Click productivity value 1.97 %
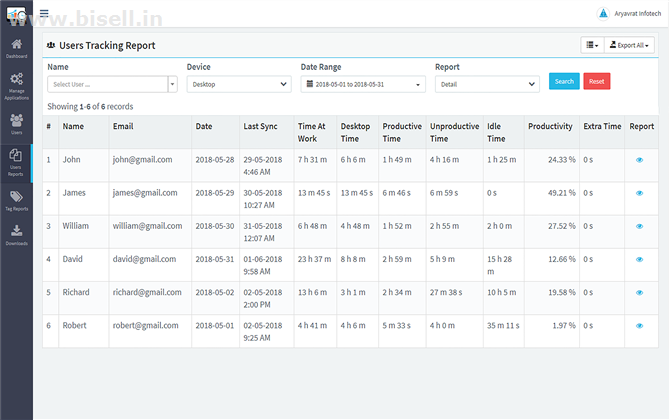Screen dimensions: 670x420 tap(564, 326)
